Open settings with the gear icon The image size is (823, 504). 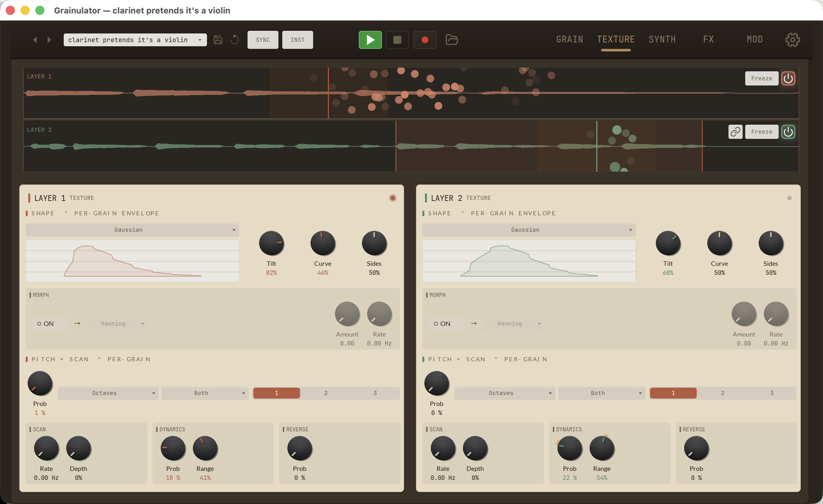point(792,40)
